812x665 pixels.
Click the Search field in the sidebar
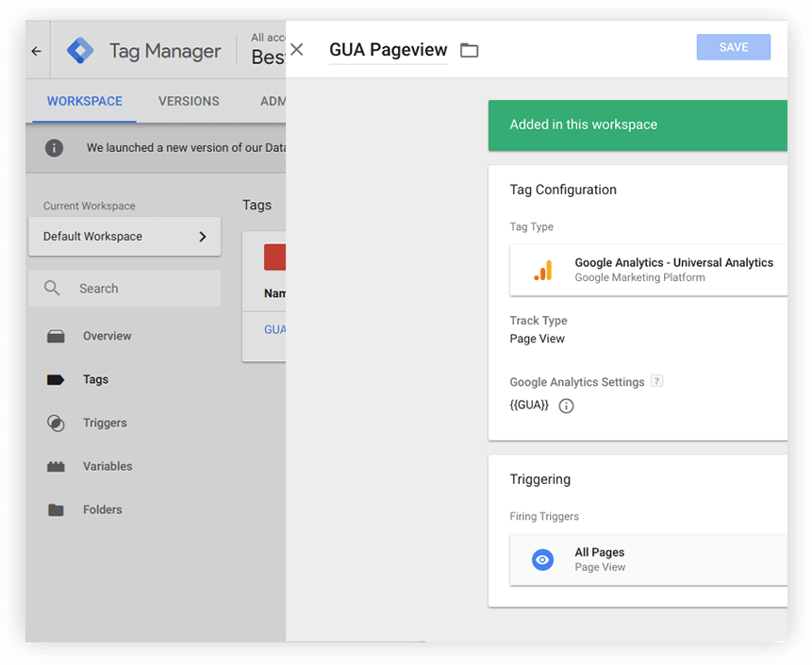coord(124,288)
